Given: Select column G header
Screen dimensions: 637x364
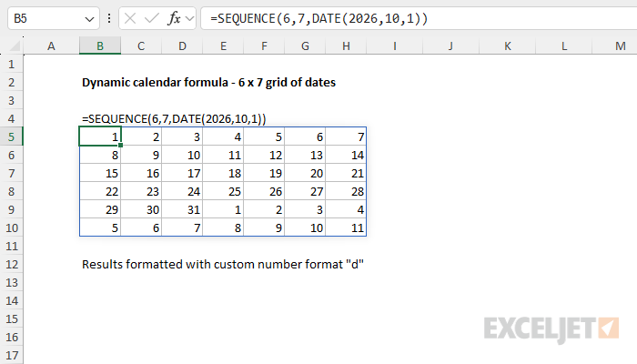Looking at the screenshot, I should [305, 45].
